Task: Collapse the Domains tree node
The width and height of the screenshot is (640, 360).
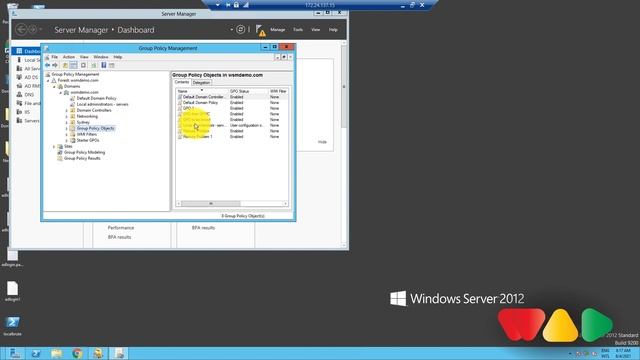Action: coord(54,87)
